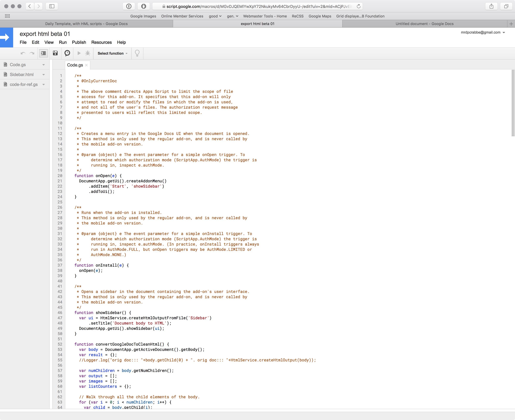515x420 pixels.
Task: Click the Redo arrow icon
Action: (32, 53)
